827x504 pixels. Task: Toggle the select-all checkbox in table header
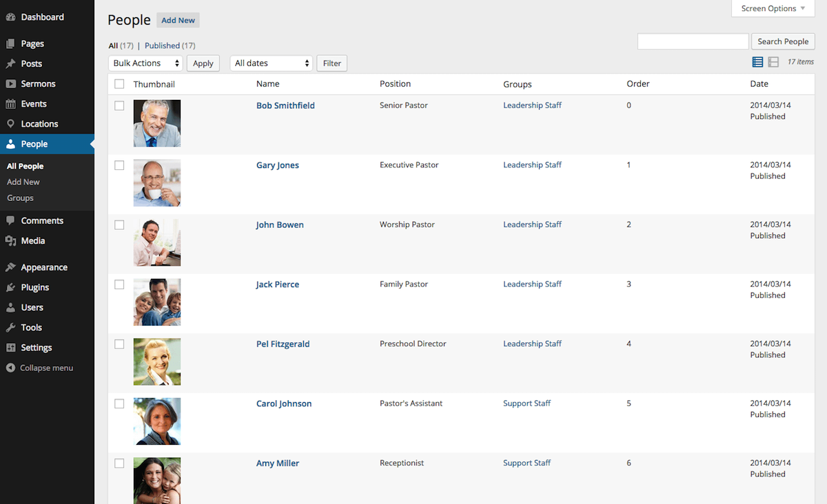(x=119, y=84)
